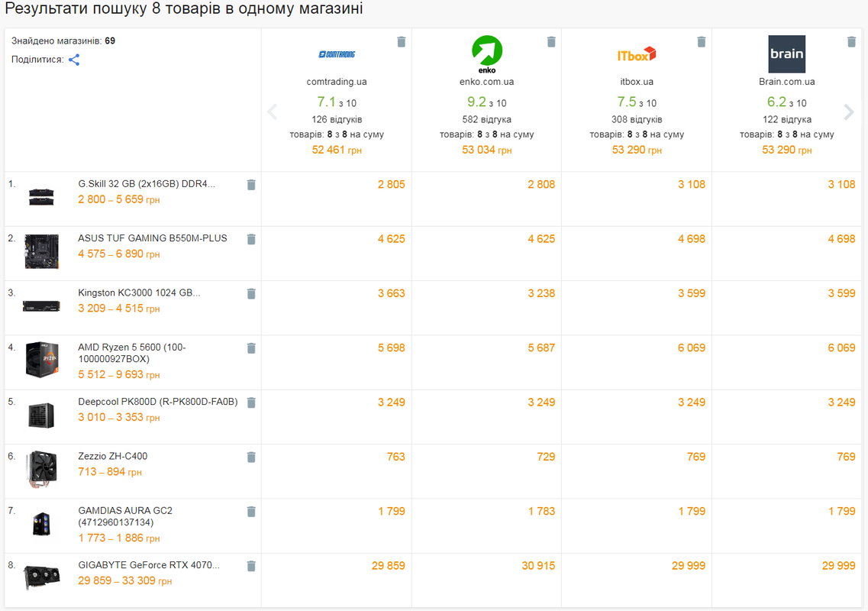Open GAMDIAS case product thumbnail
The image size is (868, 611).
click(41, 523)
